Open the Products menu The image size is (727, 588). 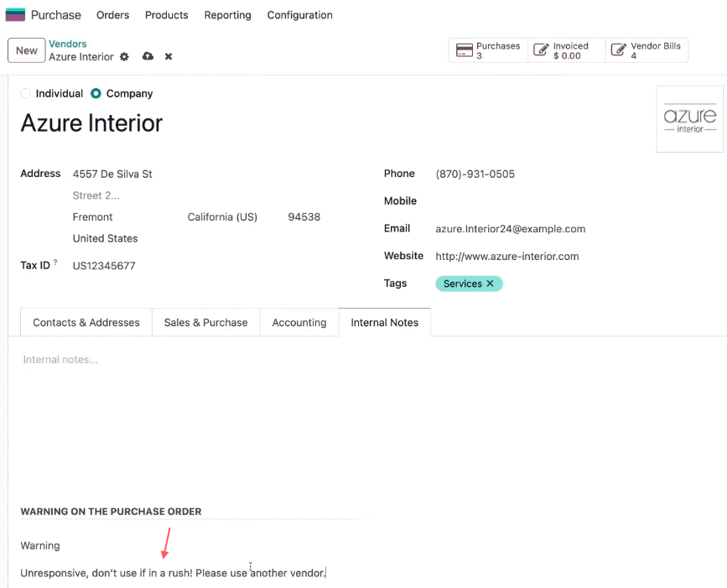[x=167, y=15]
